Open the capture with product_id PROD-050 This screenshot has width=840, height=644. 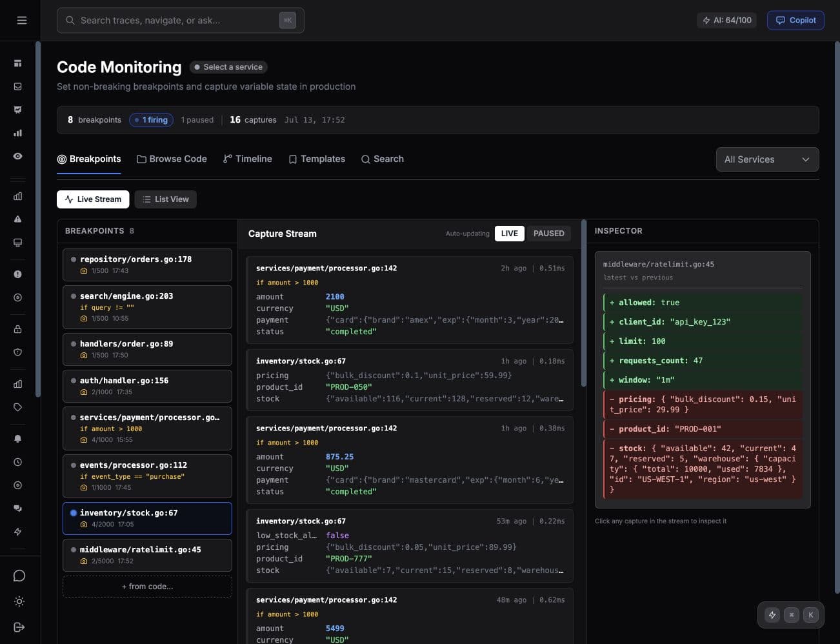[410, 380]
